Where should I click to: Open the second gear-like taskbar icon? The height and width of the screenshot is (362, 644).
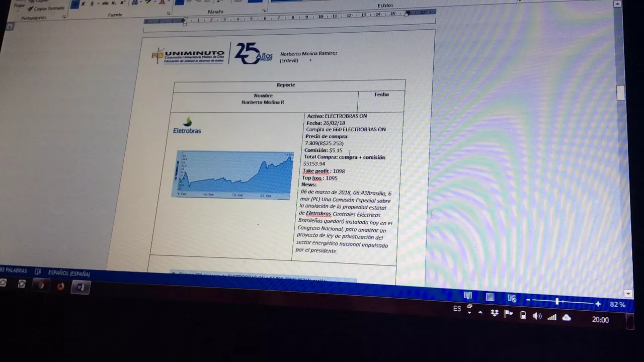(x=22, y=285)
